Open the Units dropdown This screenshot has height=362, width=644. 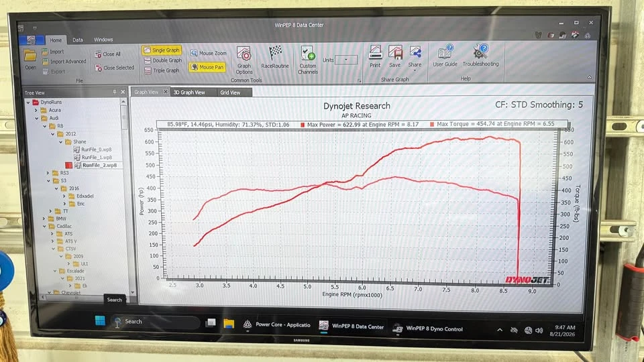click(346, 60)
